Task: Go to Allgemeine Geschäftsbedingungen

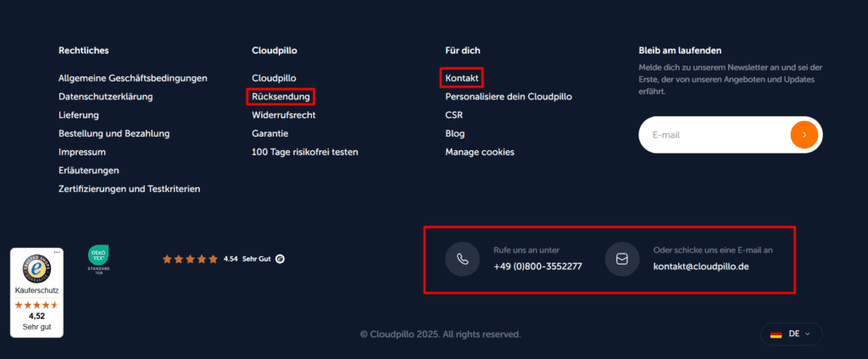Action: tap(133, 78)
